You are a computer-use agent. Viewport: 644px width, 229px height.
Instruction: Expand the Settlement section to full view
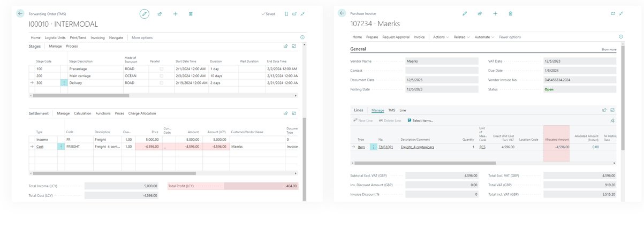294,113
